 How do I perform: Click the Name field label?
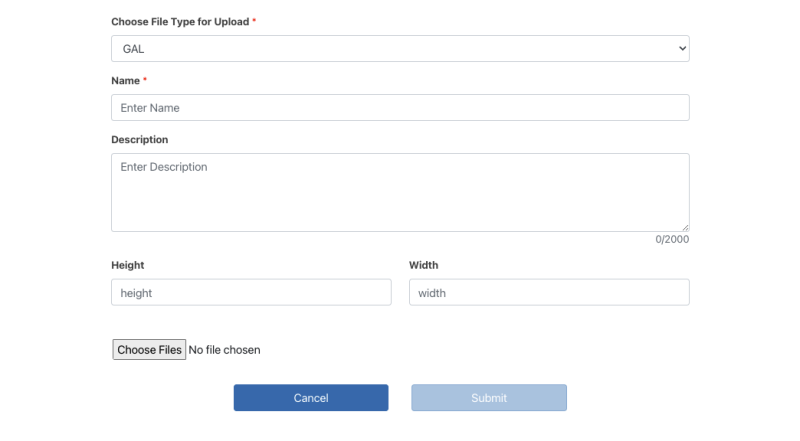pos(125,80)
